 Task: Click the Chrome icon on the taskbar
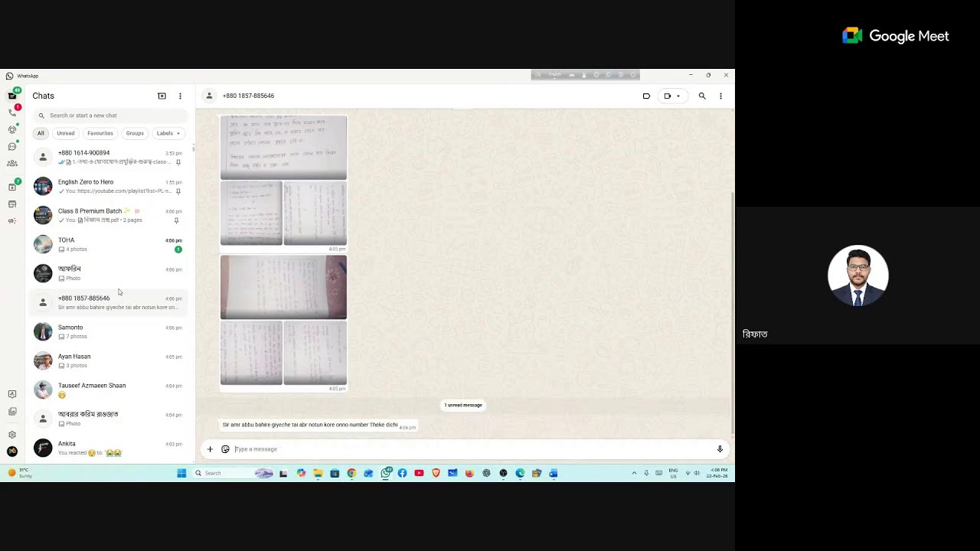pos(351,473)
